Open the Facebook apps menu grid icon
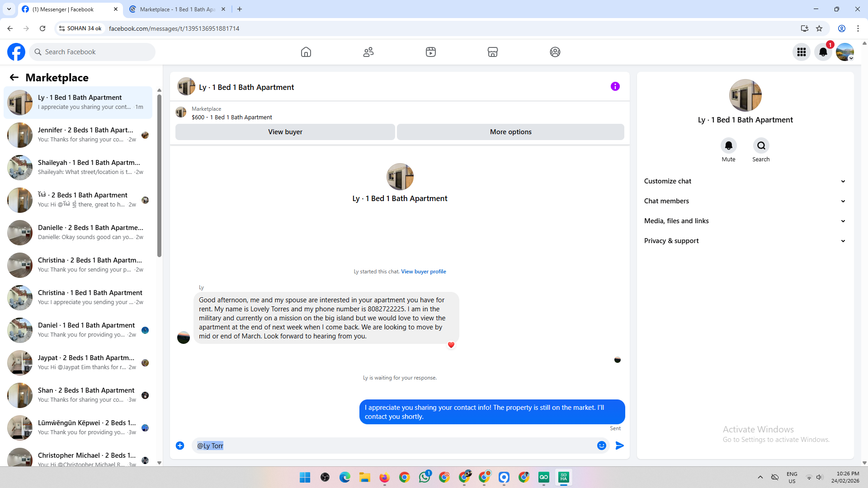This screenshot has height=488, width=868. [x=802, y=52]
